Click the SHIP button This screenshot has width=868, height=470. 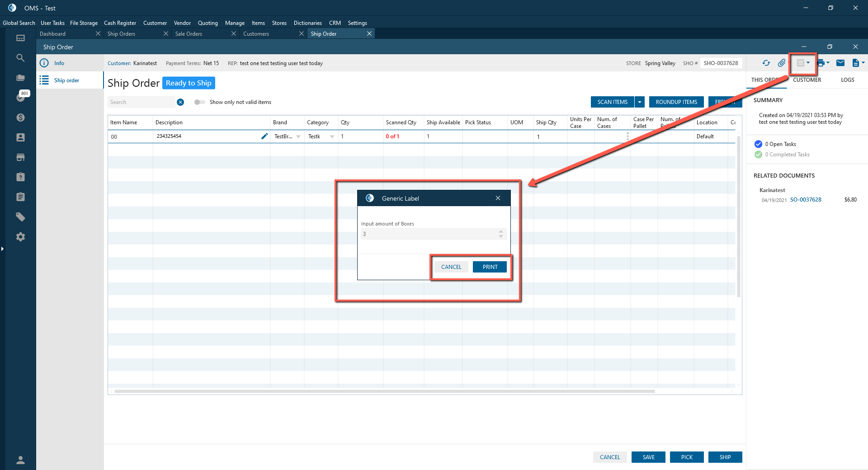(x=725, y=457)
